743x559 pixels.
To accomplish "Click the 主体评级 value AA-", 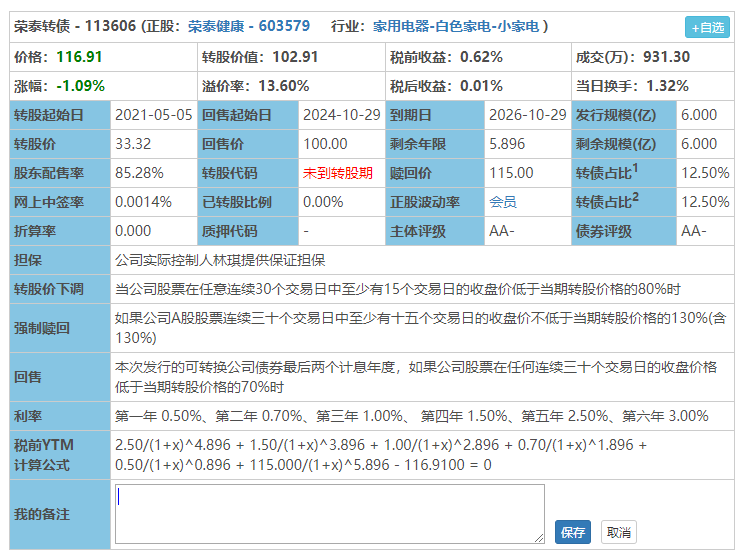I will pyautogui.click(x=501, y=231).
